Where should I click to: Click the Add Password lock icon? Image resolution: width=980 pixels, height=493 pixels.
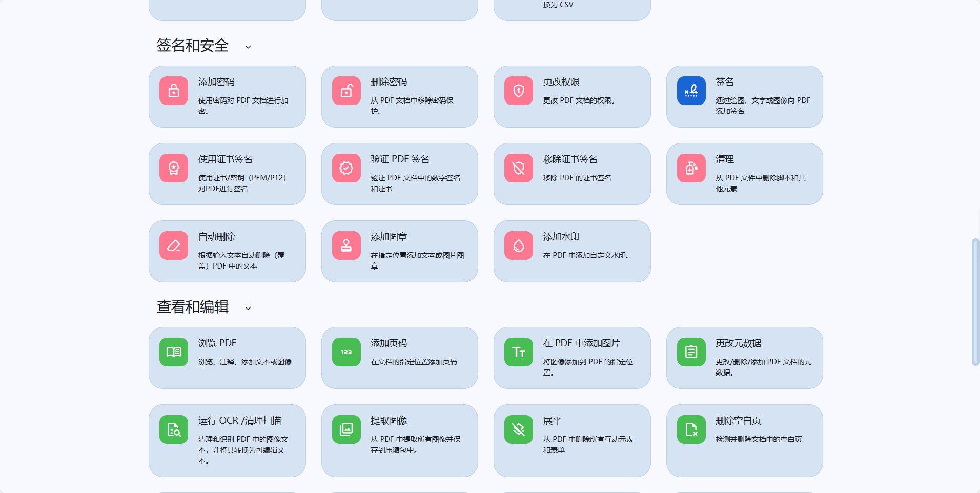(x=174, y=91)
